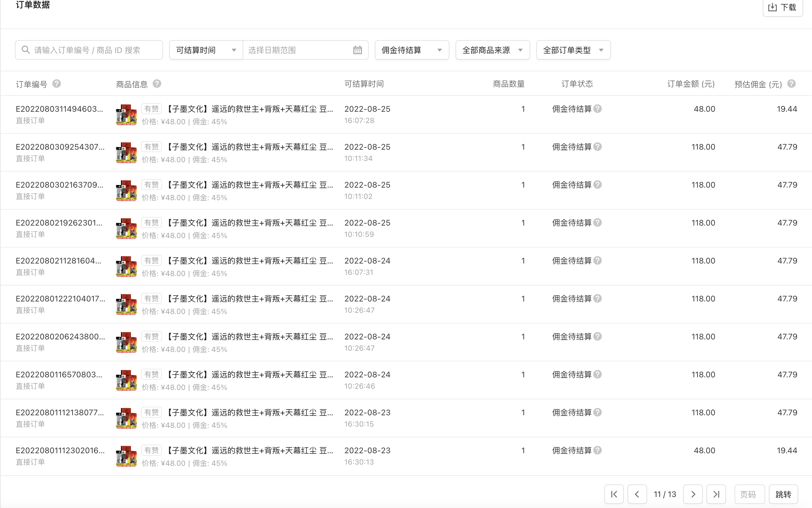Click the 下载 download button
812x508 pixels.
pos(782,7)
